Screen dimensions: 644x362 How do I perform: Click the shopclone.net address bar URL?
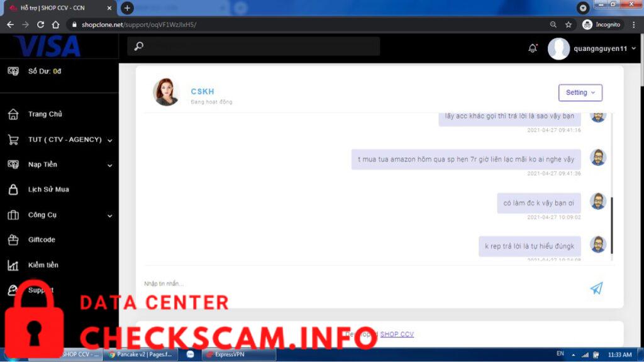pyautogui.click(x=139, y=25)
